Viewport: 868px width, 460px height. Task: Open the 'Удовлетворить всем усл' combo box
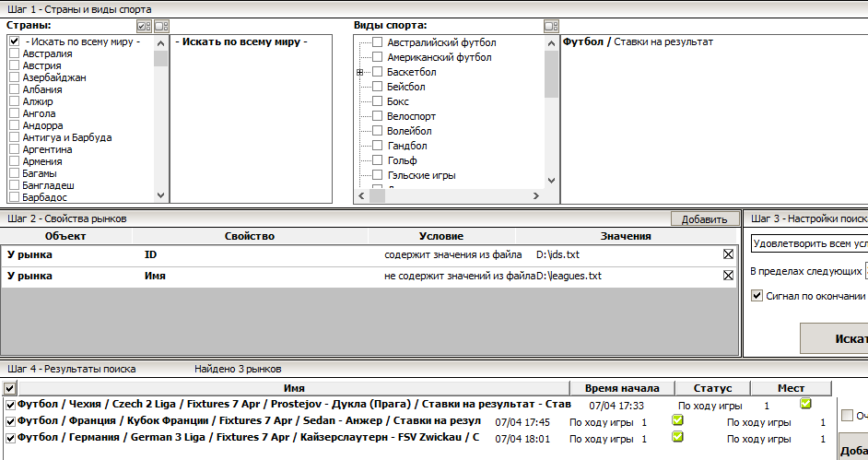click(809, 243)
